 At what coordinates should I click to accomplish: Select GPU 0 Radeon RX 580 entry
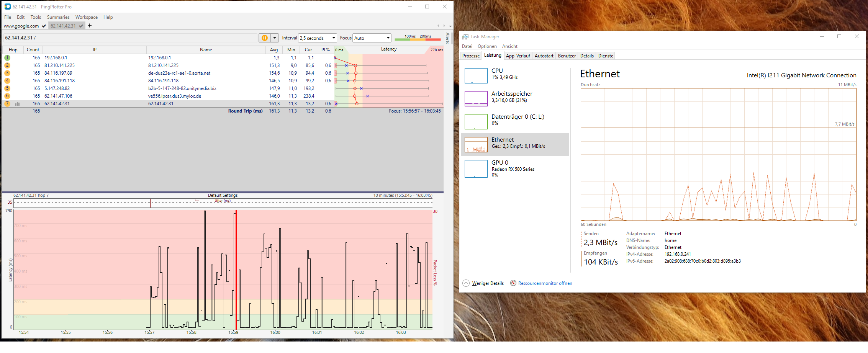[515, 168]
